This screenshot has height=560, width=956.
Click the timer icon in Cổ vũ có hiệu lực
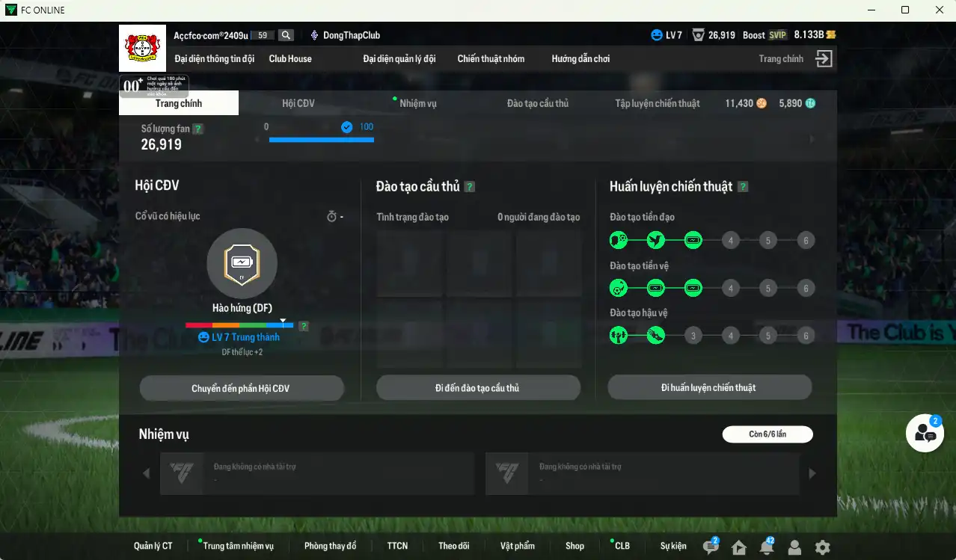click(332, 217)
